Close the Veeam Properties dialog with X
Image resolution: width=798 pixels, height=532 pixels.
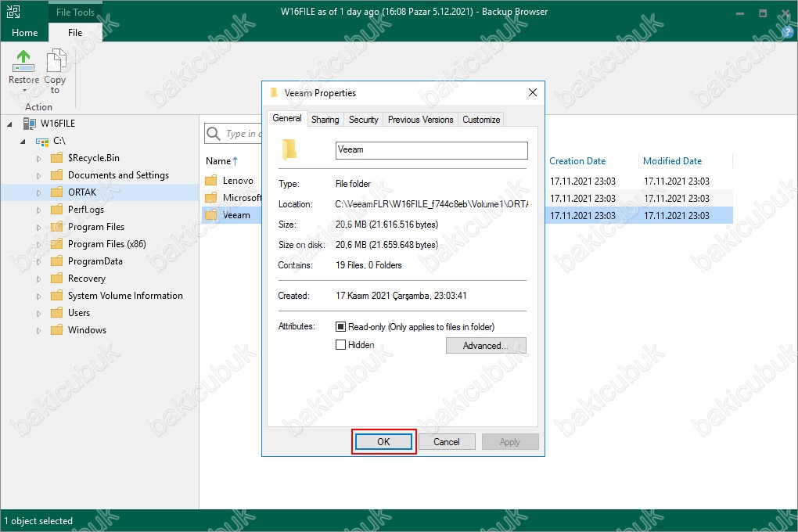point(532,92)
